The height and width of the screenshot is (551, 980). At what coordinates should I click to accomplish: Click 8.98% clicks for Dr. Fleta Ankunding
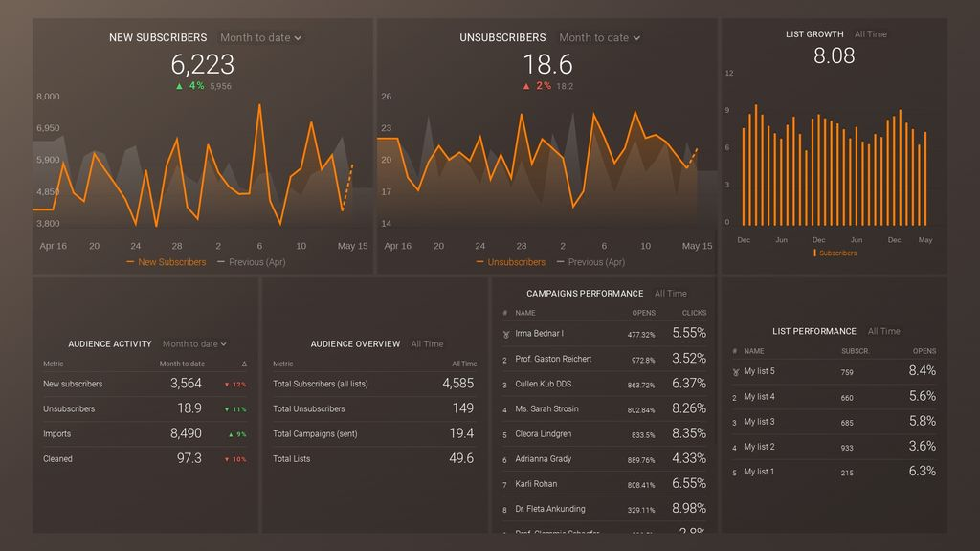(689, 509)
